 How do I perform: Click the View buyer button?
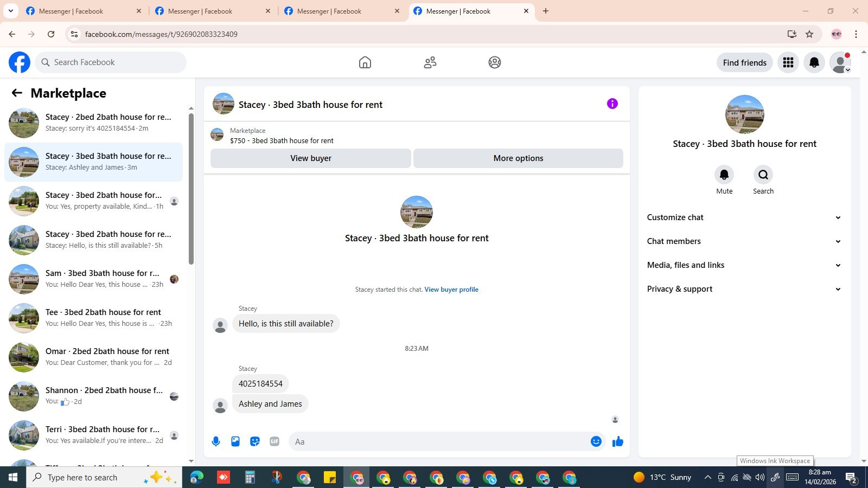311,158
